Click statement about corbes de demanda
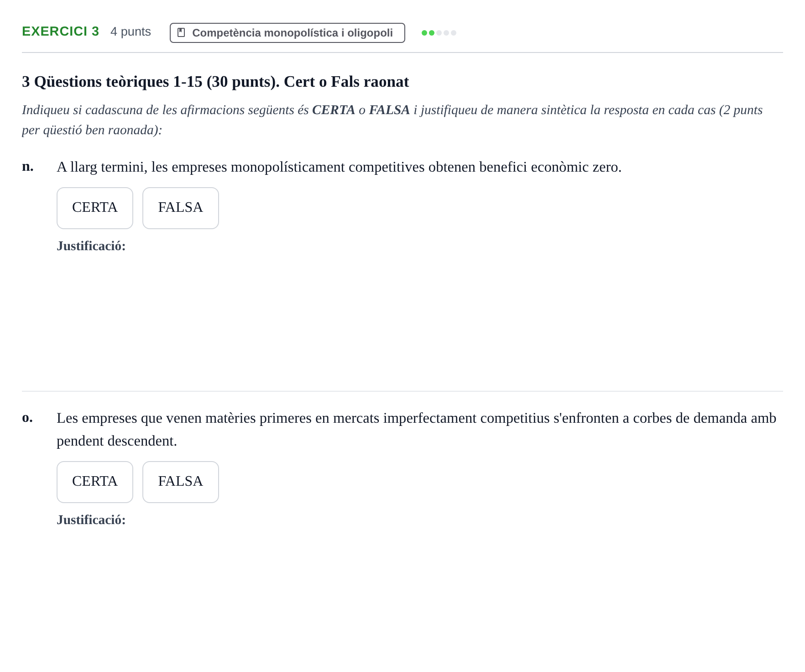 pos(417,430)
